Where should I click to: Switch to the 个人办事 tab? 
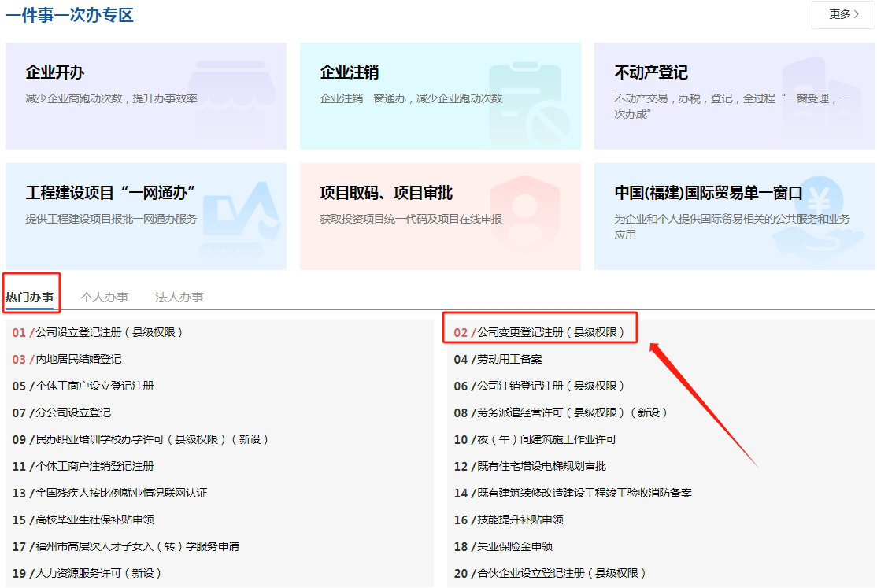(x=104, y=297)
